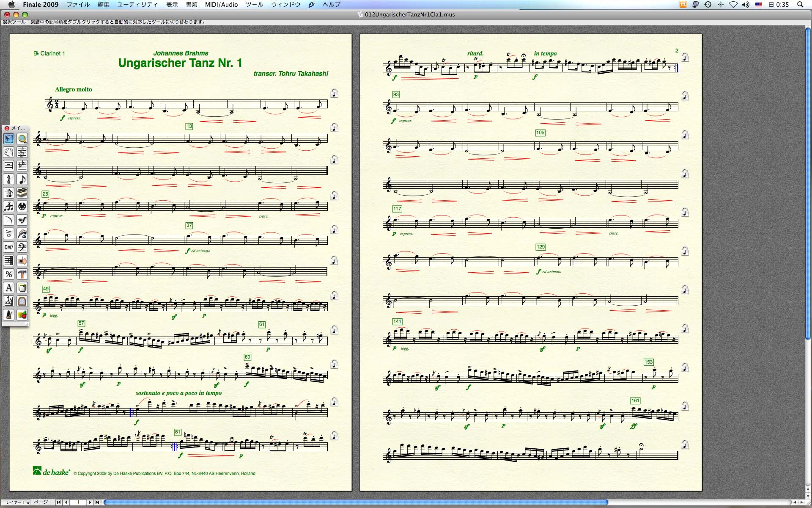Choose the Staff tool with treble clef

pos(22,152)
